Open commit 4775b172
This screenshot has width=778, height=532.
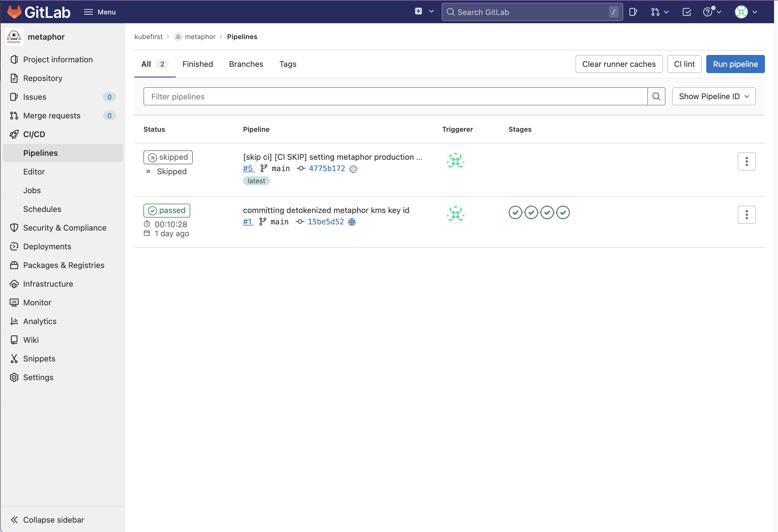(327, 169)
